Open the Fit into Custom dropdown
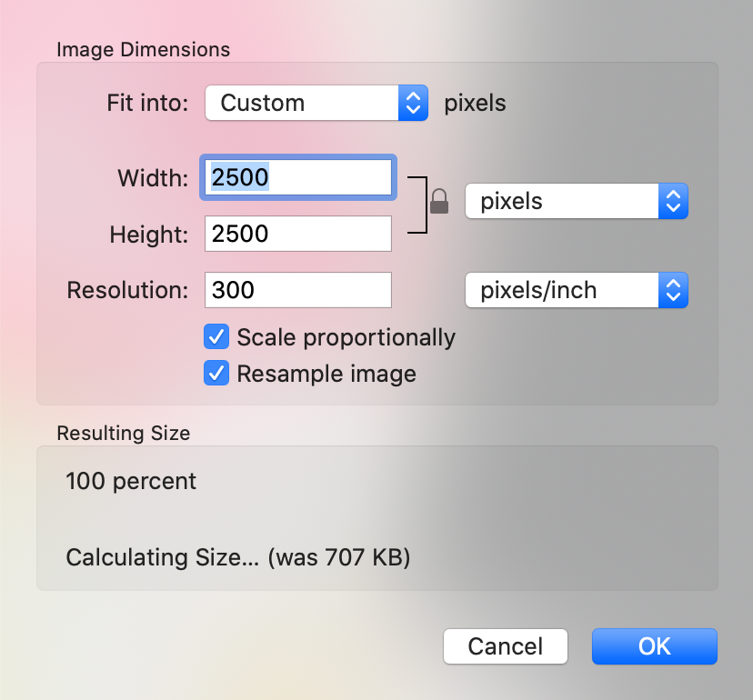753x700 pixels. [316, 103]
